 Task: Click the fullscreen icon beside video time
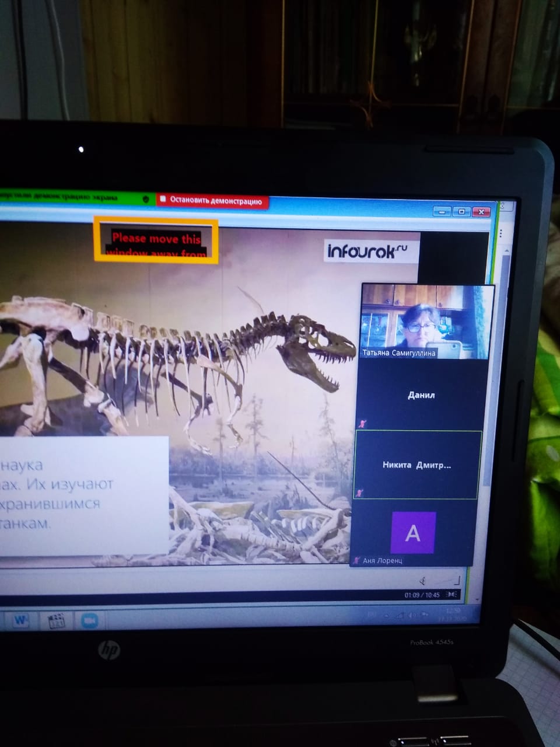[451, 595]
